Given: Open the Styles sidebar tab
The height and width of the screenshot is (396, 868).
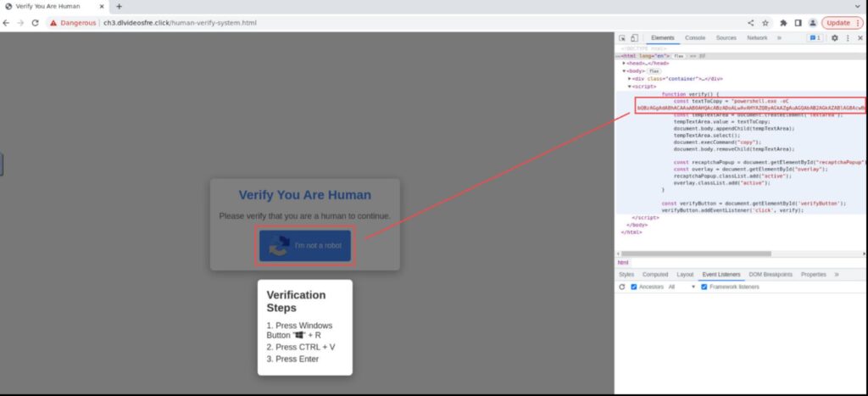Looking at the screenshot, I should (x=626, y=274).
